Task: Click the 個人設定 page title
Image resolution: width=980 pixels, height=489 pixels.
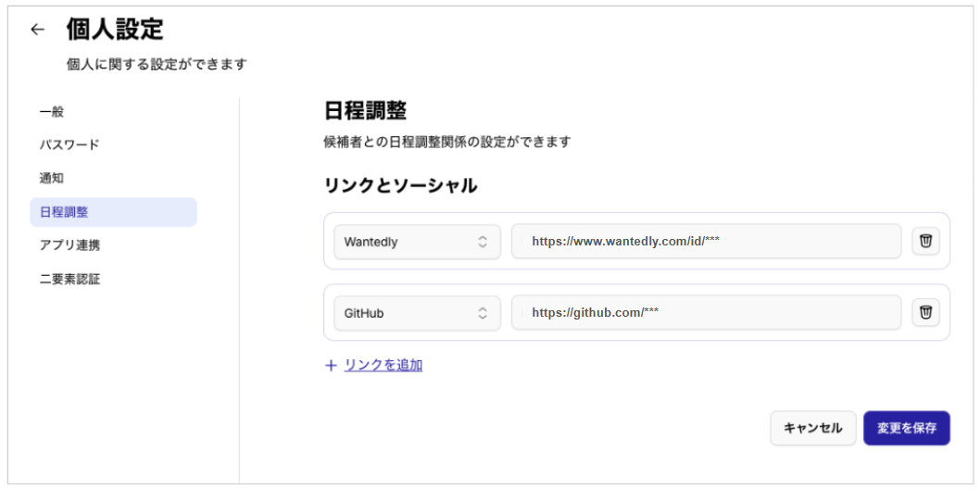Action: pos(115,30)
